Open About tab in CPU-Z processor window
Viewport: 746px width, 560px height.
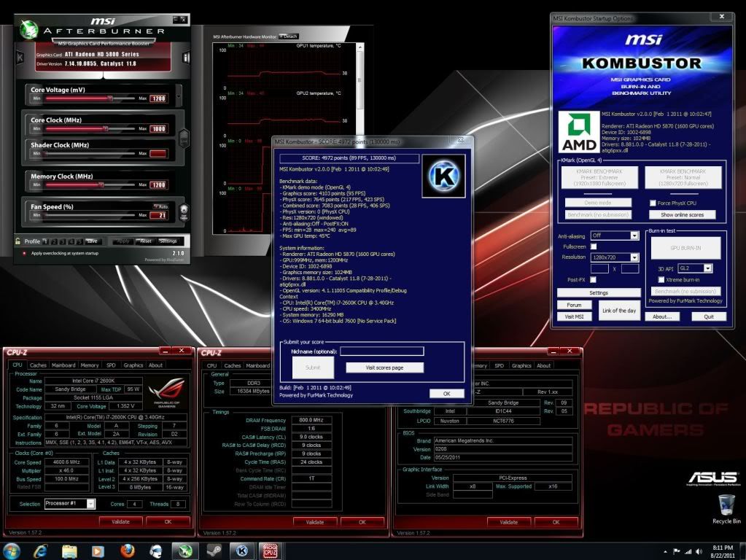[155, 365]
